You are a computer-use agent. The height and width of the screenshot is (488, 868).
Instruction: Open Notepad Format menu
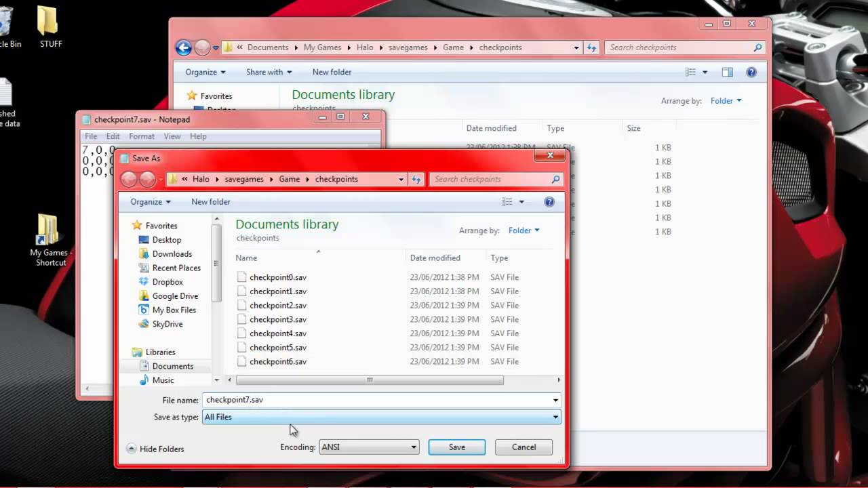pyautogui.click(x=142, y=136)
